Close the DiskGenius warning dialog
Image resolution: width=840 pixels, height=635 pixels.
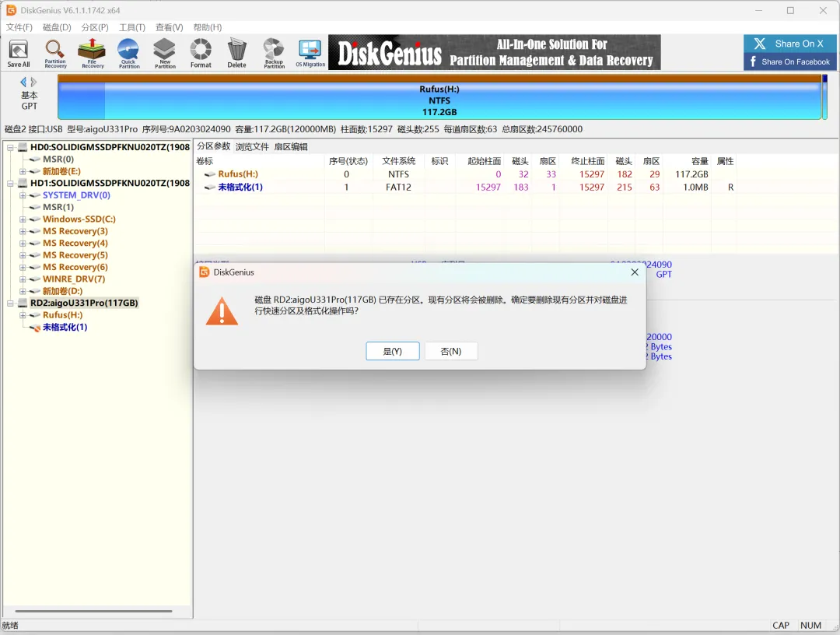coord(635,272)
